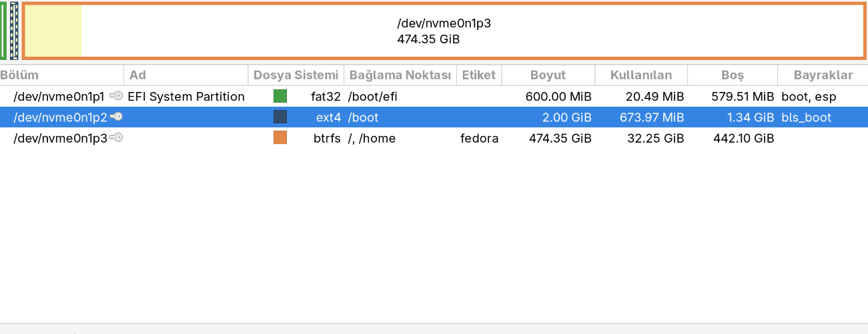
Task: Click the Etiket column header
Action: coord(479,75)
